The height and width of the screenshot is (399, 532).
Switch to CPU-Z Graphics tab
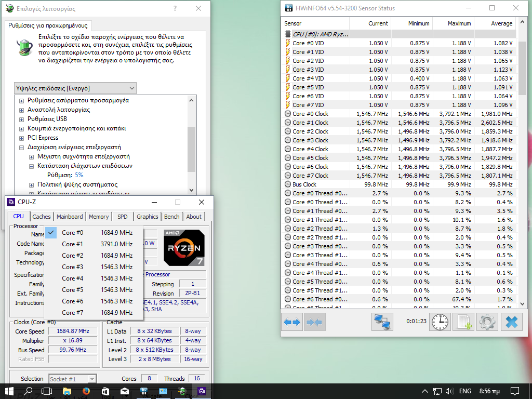[147, 217]
